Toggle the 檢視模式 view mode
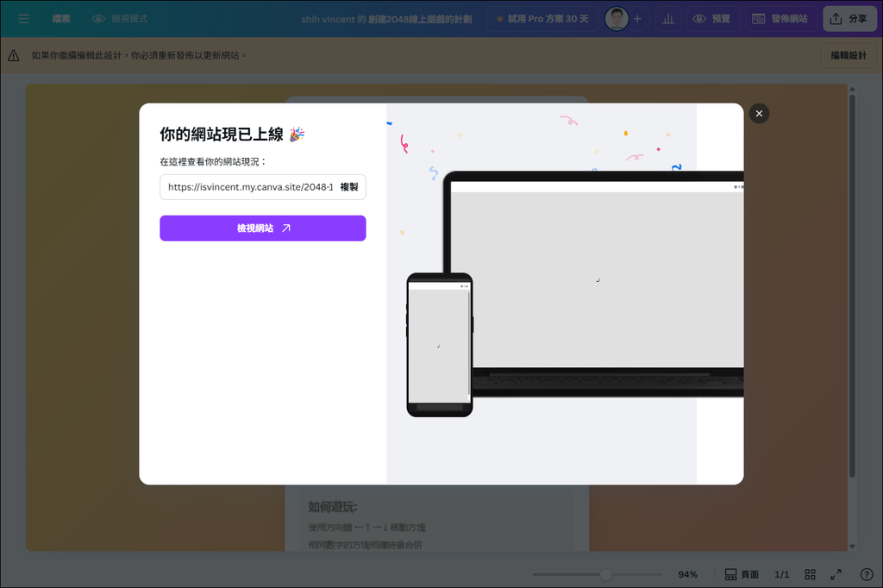The width and height of the screenshot is (883, 588). pos(120,19)
